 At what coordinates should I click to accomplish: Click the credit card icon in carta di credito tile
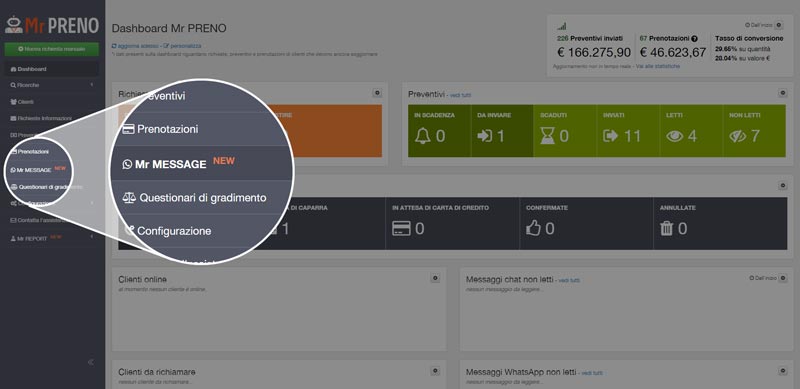[401, 228]
